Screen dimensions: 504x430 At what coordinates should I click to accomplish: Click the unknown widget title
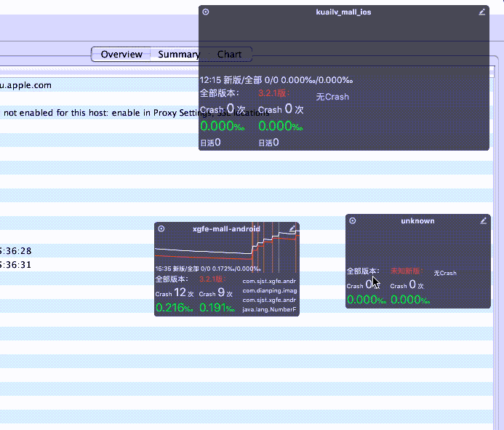click(x=417, y=220)
